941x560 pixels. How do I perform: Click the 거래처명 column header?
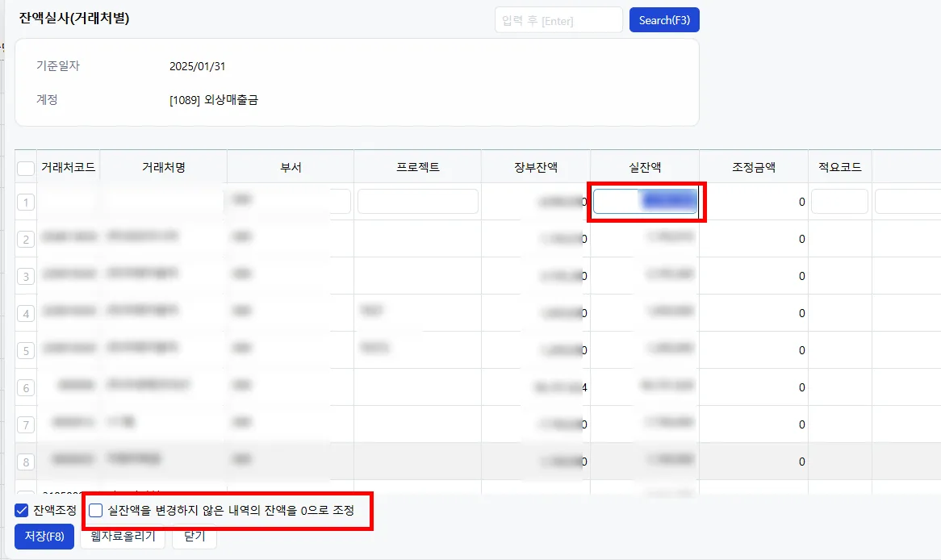click(x=163, y=168)
